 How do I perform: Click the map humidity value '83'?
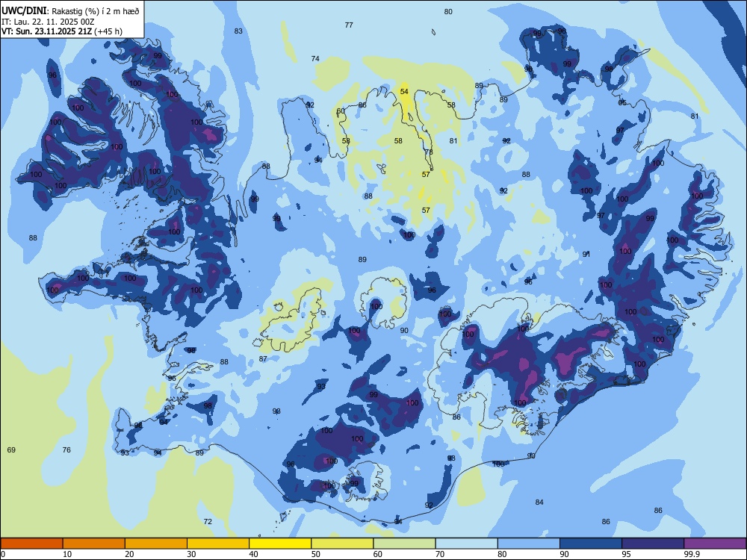(238, 31)
